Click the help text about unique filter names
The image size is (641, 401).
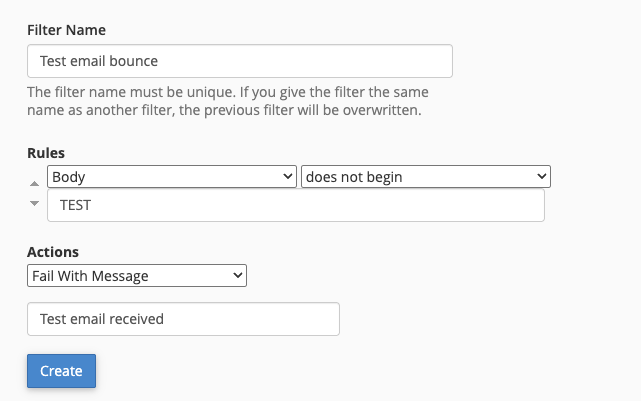[x=228, y=101]
